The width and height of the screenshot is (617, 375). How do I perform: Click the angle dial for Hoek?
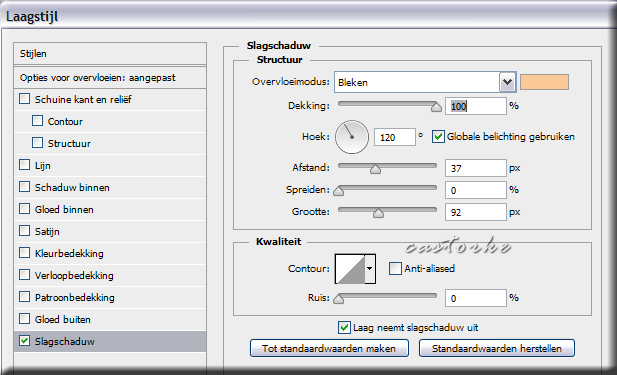pyautogui.click(x=352, y=137)
